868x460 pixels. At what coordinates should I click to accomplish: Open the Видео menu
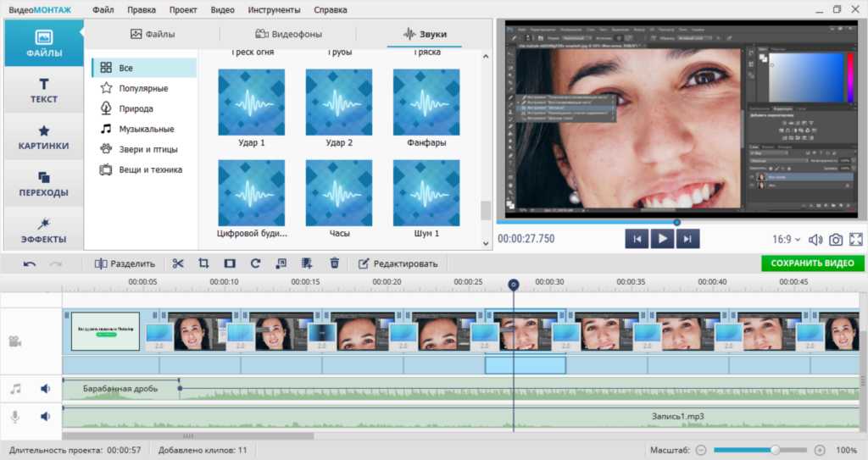click(223, 10)
